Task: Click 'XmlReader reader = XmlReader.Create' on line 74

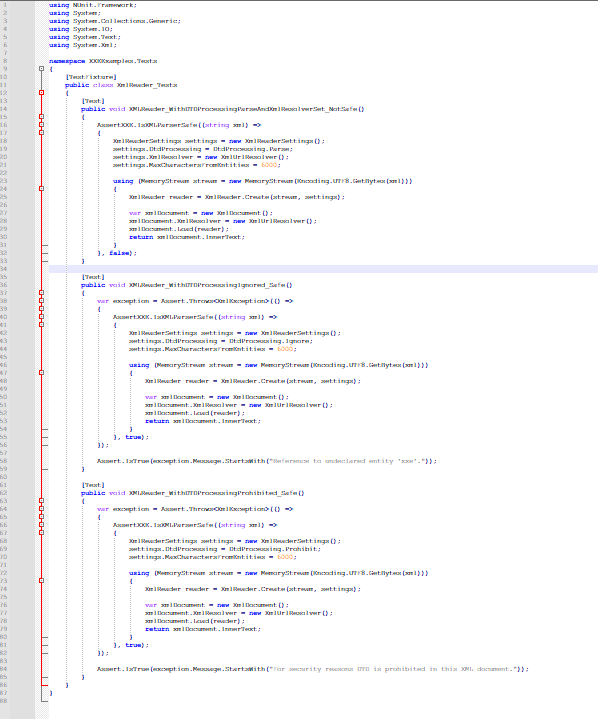Action: pyautogui.click(x=253, y=589)
